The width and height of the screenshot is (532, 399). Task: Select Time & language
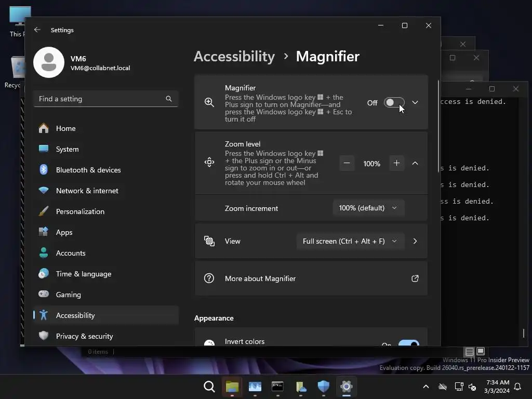tap(106, 274)
